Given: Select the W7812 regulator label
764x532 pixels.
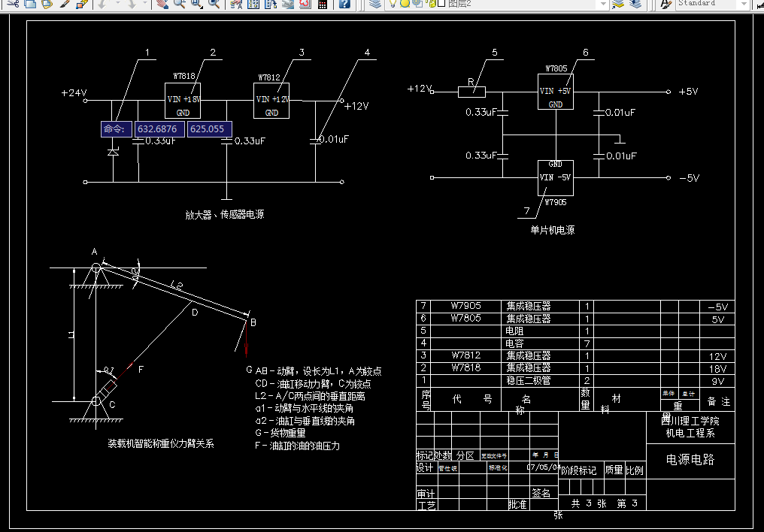Looking at the screenshot, I should click(x=269, y=77).
